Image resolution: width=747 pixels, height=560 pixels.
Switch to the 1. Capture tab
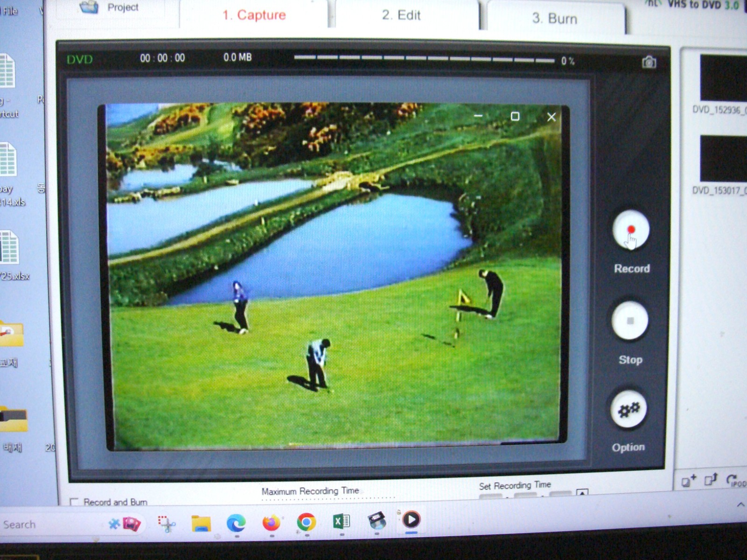254,15
